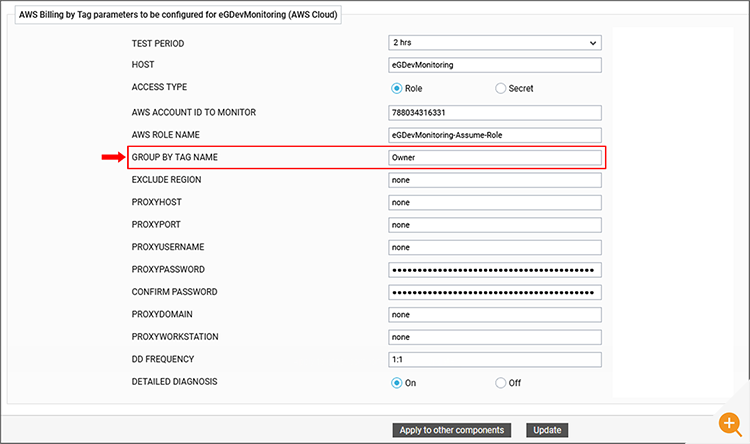Click the orange zoom magnifier icon
The image size is (750, 444).
click(x=730, y=424)
